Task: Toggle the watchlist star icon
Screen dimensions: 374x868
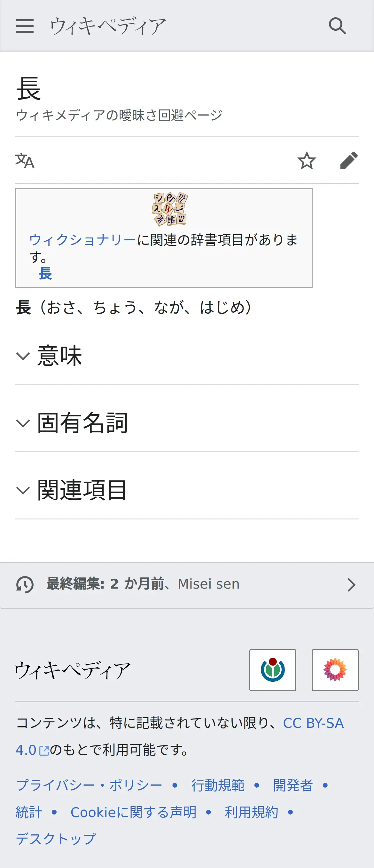Action: [306, 161]
